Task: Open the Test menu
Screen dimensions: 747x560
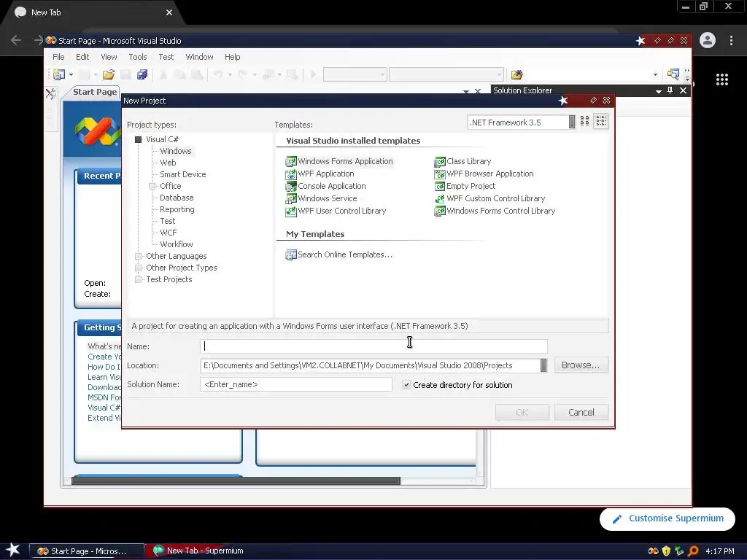Action: [x=166, y=57]
